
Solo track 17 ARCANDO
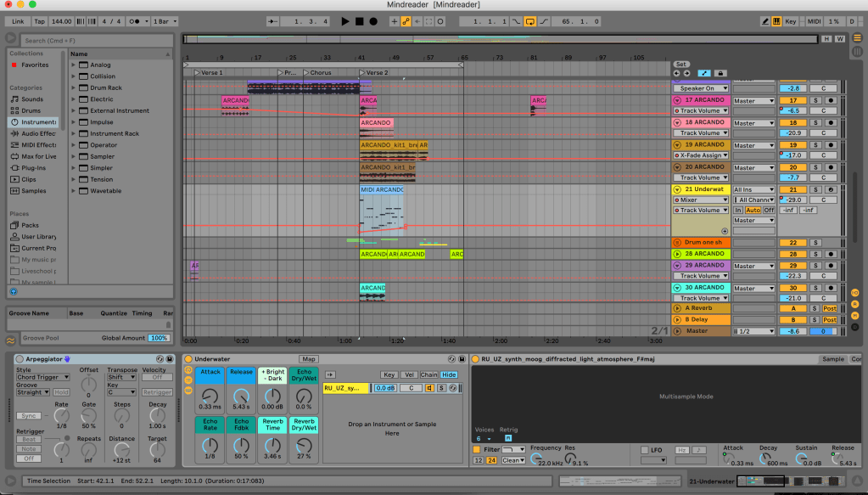[815, 100]
